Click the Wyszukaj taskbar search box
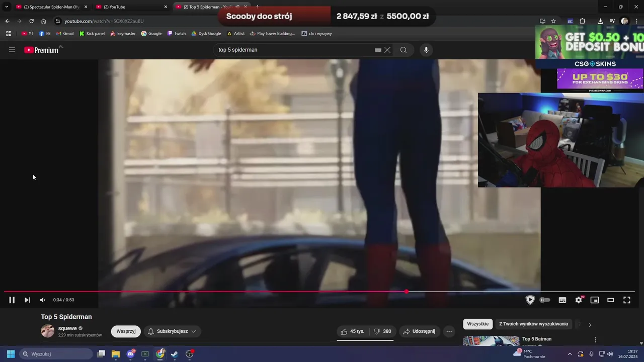The height and width of the screenshot is (362, 644). point(55,354)
